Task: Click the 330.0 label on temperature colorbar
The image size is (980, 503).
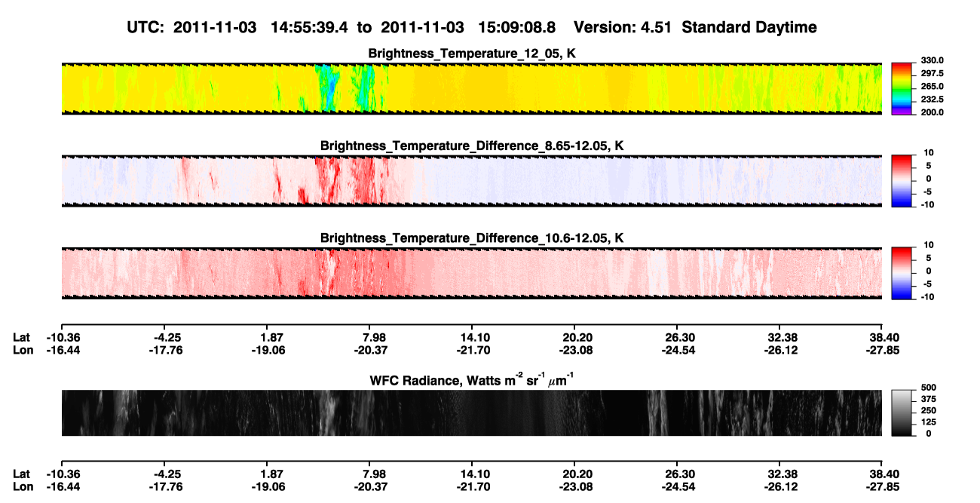Action: click(932, 61)
